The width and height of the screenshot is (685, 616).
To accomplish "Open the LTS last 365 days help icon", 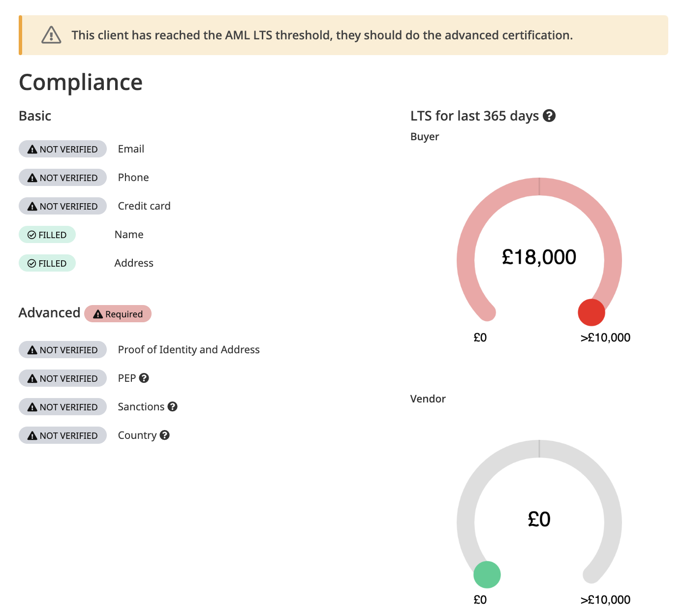I will (x=550, y=116).
